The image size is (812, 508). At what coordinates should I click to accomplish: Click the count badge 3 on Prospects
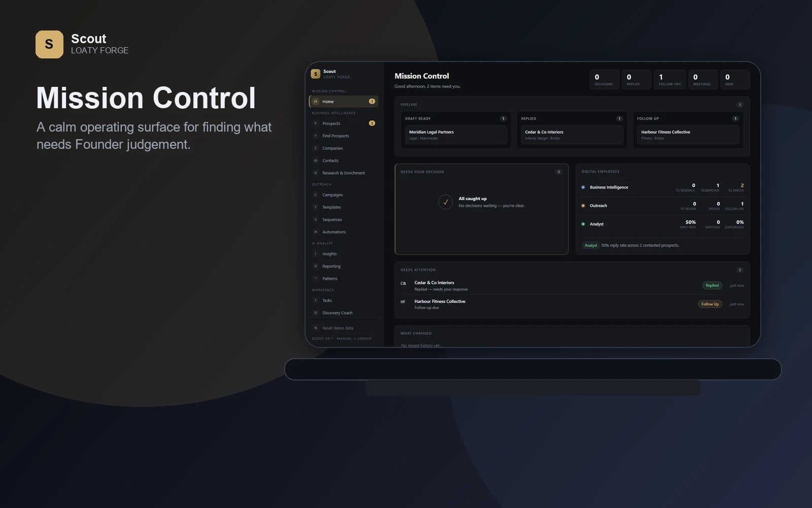(x=372, y=123)
